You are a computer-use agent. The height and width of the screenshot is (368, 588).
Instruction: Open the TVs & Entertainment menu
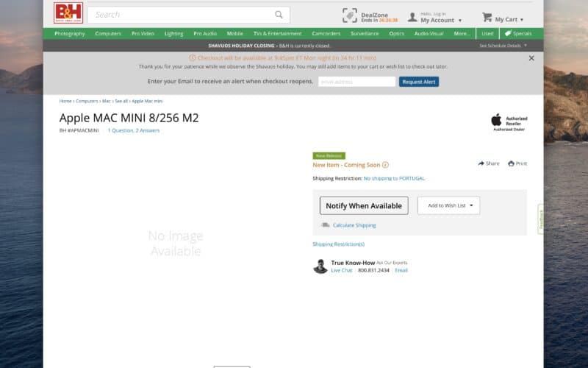click(278, 33)
